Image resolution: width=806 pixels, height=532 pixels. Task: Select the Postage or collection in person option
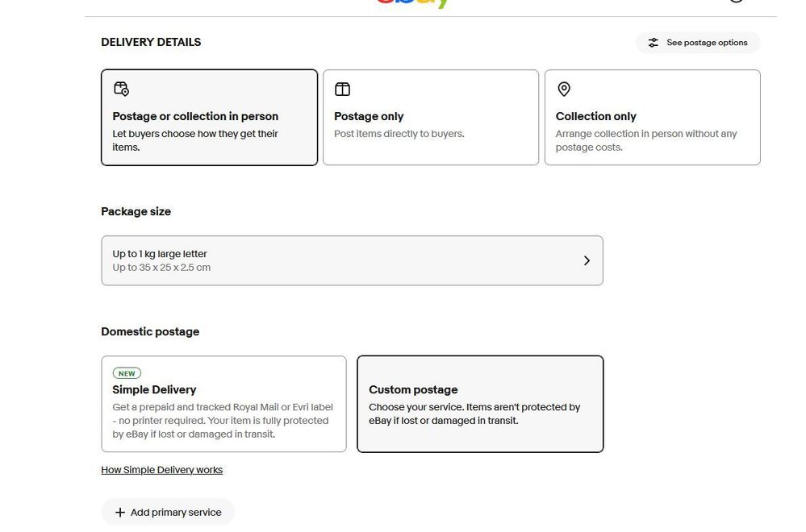pyautogui.click(x=209, y=118)
